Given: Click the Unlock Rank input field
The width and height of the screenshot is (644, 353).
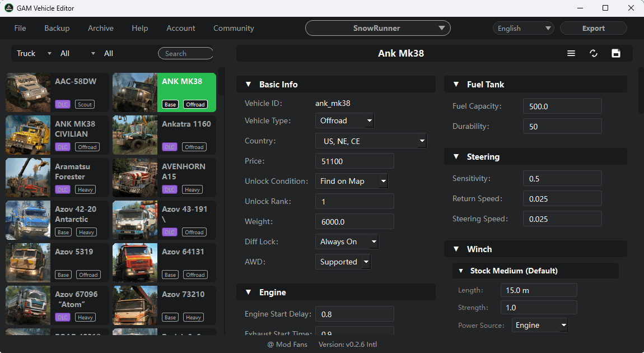Looking at the screenshot, I should [x=354, y=201].
